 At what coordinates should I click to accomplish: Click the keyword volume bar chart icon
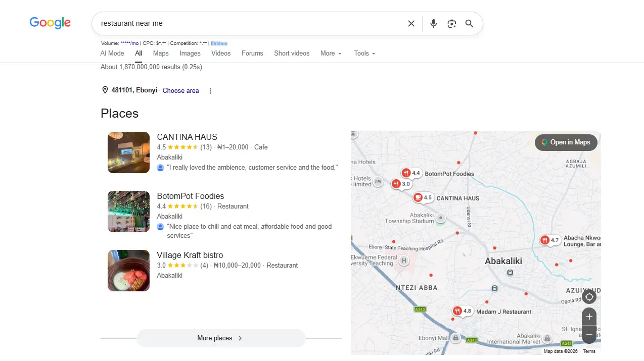(x=219, y=43)
